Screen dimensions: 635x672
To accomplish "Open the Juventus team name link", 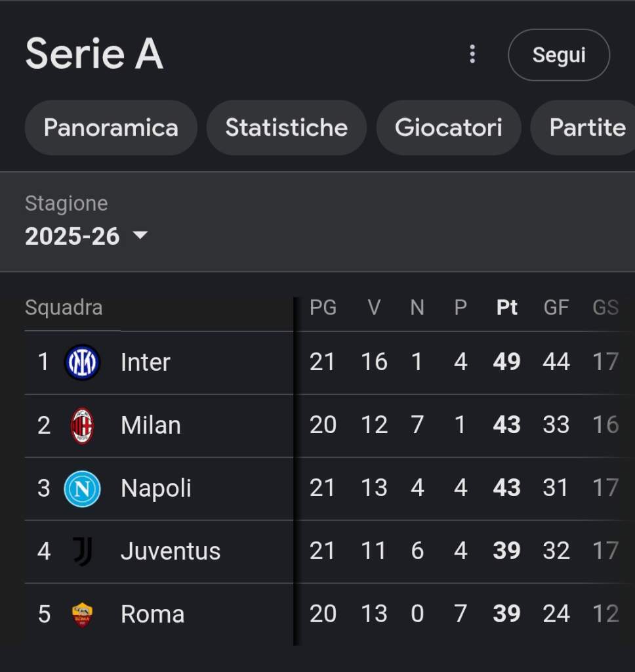I will click(x=171, y=551).
